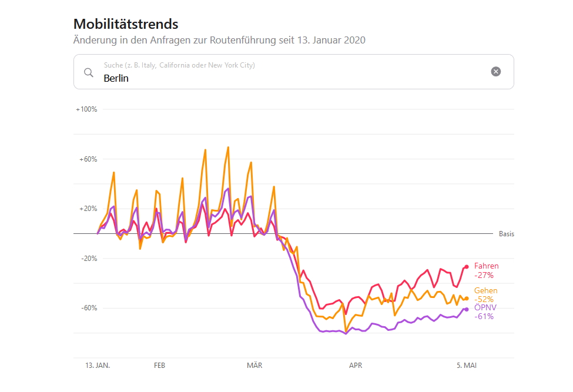This screenshot has height=392, width=573.
Task: Select the Gehen series label
Action: pyautogui.click(x=485, y=291)
